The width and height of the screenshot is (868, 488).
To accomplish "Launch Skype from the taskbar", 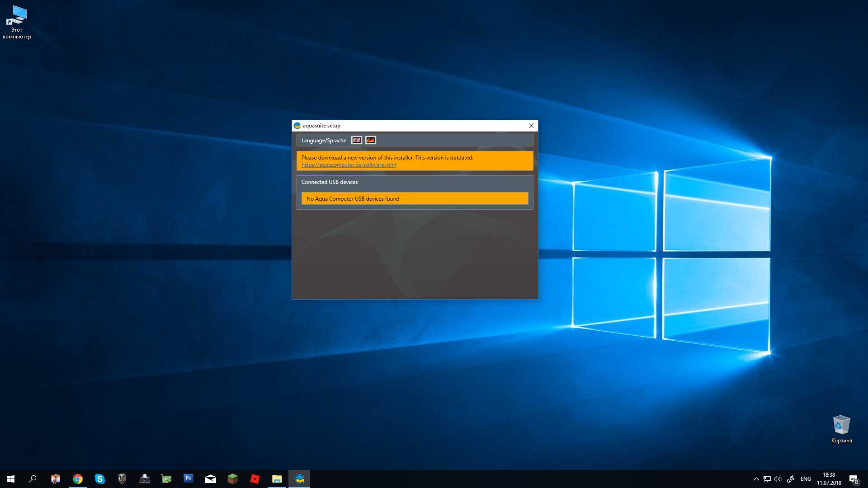I will 100,479.
